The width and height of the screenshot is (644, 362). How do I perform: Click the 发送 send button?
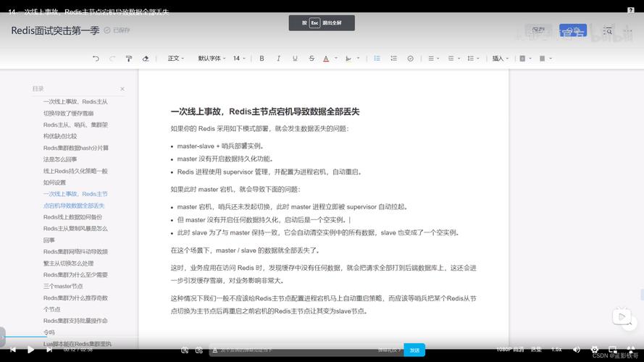pos(414,350)
